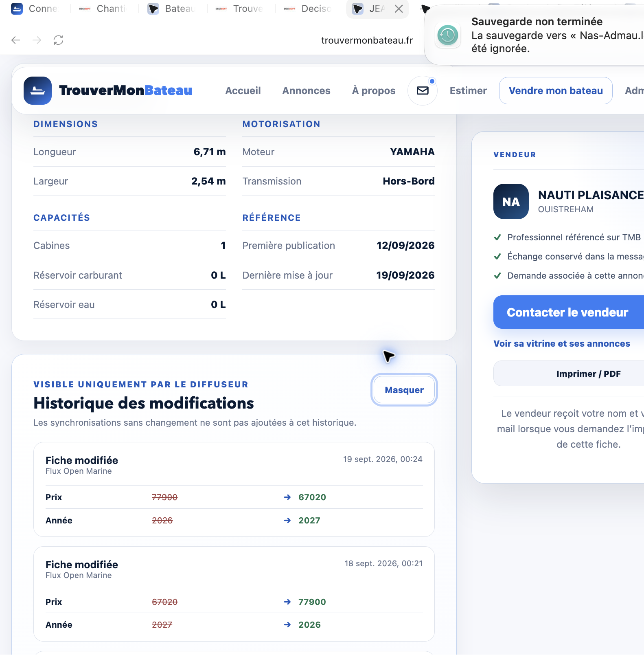Open Voir sa vitrine et ses annonces link
The image size is (644, 655).
[562, 343]
